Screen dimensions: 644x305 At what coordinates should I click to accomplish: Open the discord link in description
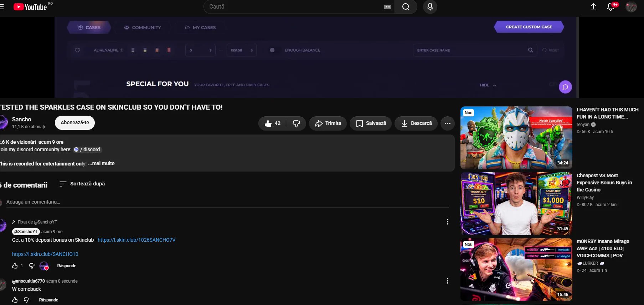pyautogui.click(x=88, y=149)
